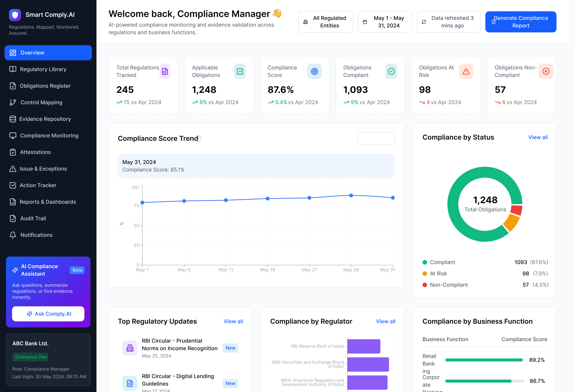Click the "ABC Bank Ltd." organization name
575x392 pixels.
(30, 343)
